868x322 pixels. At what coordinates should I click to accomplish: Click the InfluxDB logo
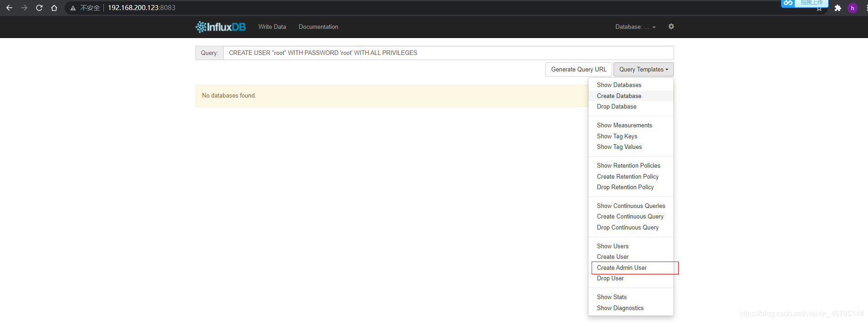[221, 27]
